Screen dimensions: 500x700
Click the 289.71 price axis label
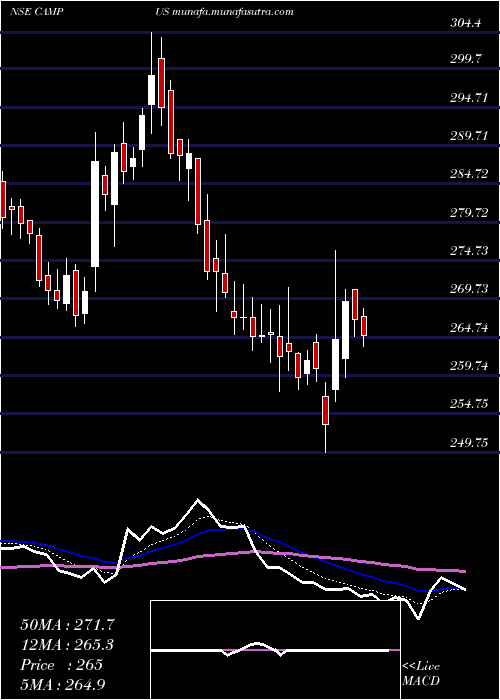click(x=469, y=137)
